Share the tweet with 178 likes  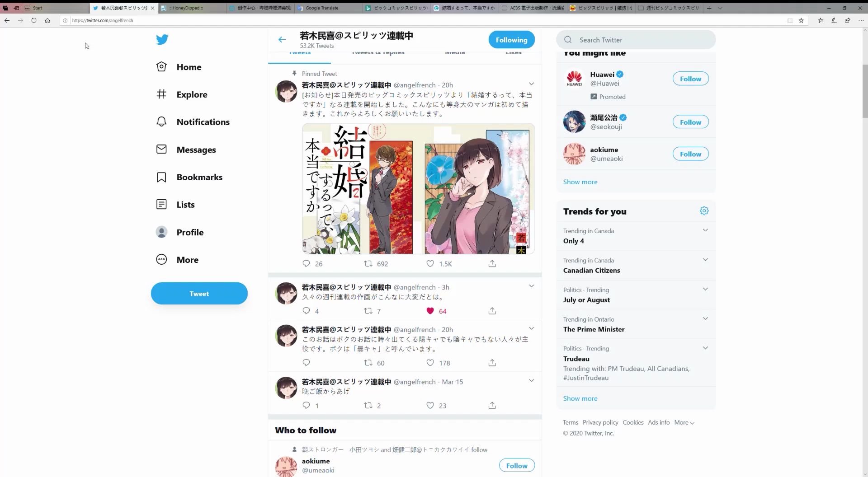click(492, 363)
